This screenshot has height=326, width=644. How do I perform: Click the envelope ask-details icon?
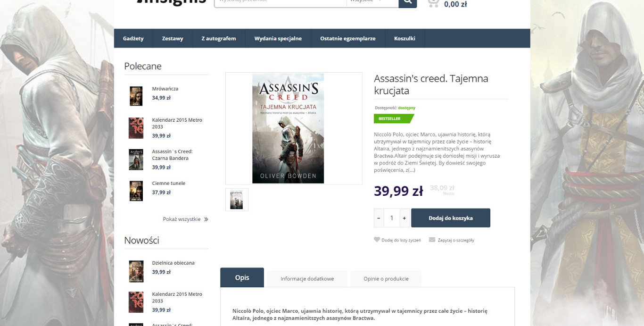coord(432,240)
